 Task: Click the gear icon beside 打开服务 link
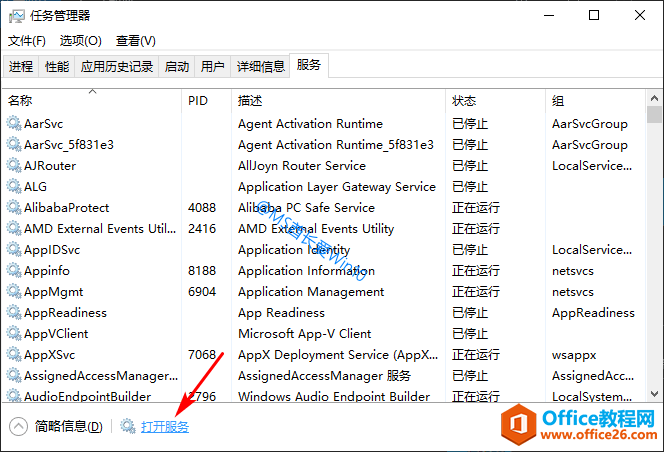click(x=127, y=426)
